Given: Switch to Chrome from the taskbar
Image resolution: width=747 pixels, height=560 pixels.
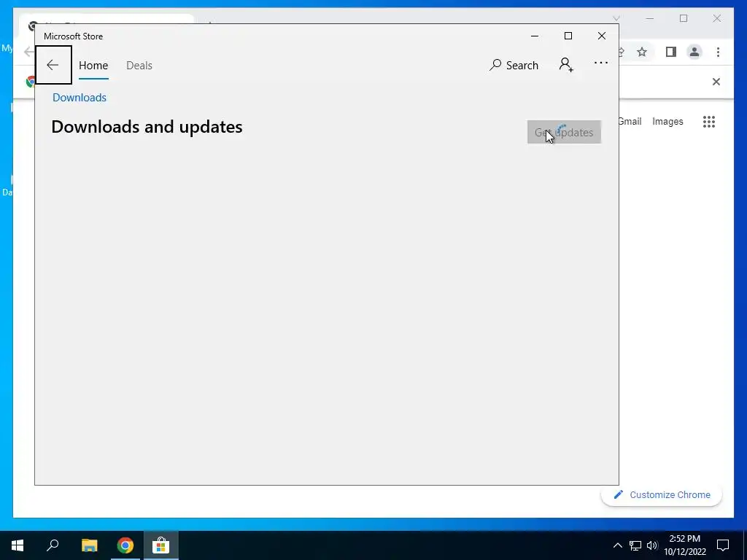Looking at the screenshot, I should click(x=125, y=545).
